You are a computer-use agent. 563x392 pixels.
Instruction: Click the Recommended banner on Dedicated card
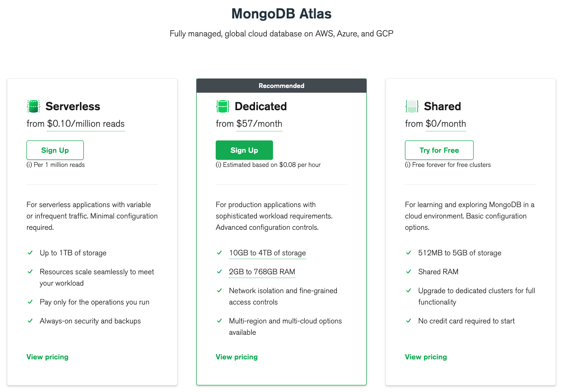pos(281,86)
